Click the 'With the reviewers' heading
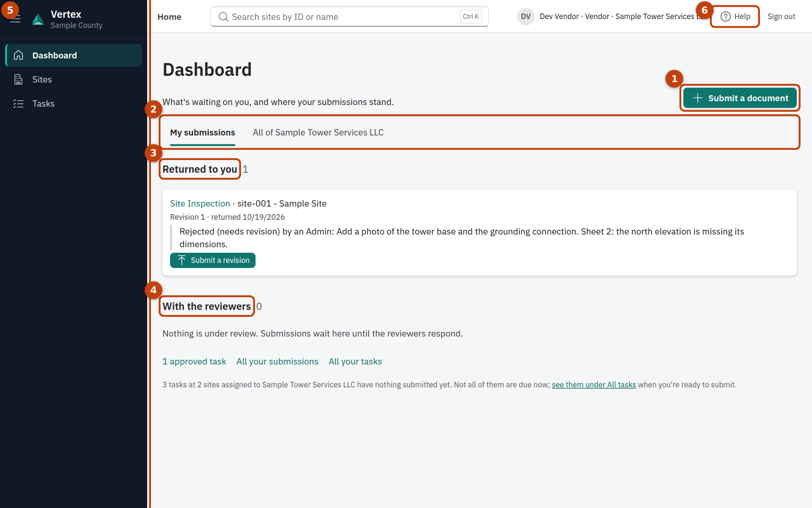 click(x=206, y=306)
